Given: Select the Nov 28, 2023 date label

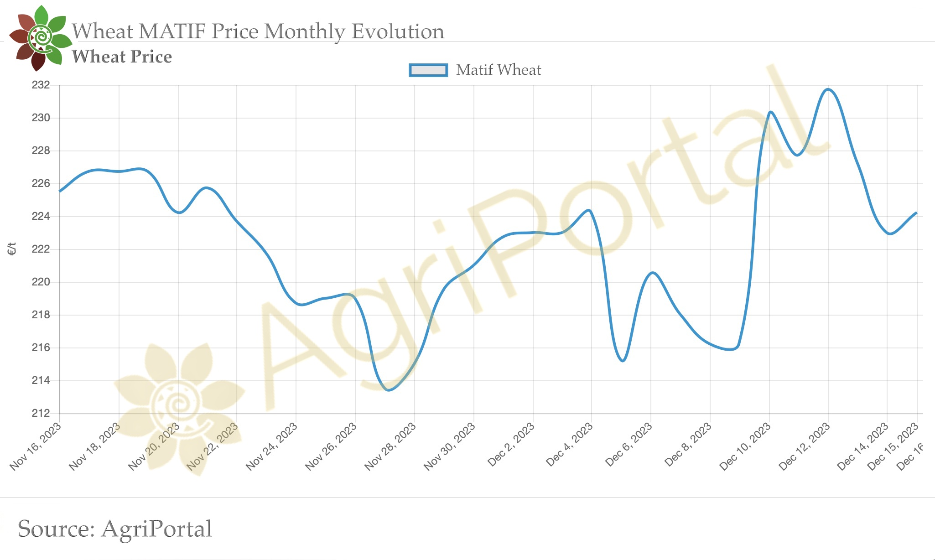Looking at the screenshot, I should click(x=391, y=446).
